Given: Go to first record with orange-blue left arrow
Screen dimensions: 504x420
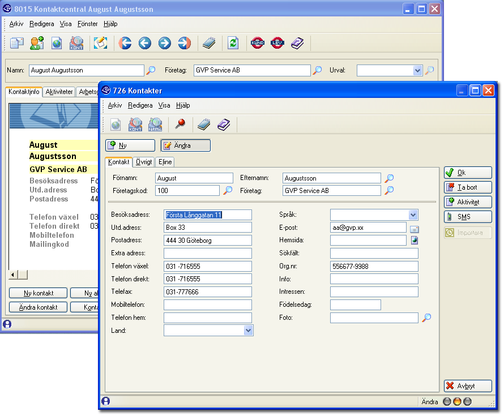Looking at the screenshot, I should point(125,43).
